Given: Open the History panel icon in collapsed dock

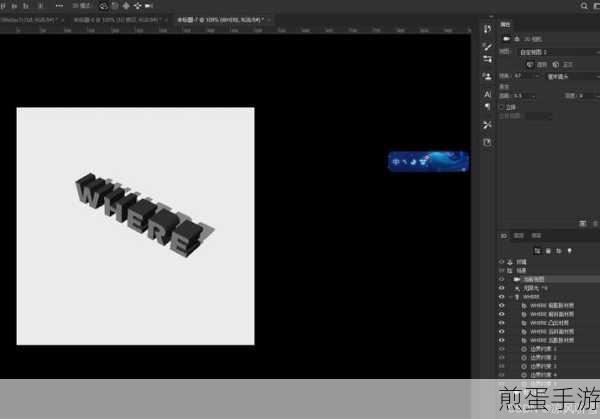Looking at the screenshot, I should pyautogui.click(x=487, y=29).
